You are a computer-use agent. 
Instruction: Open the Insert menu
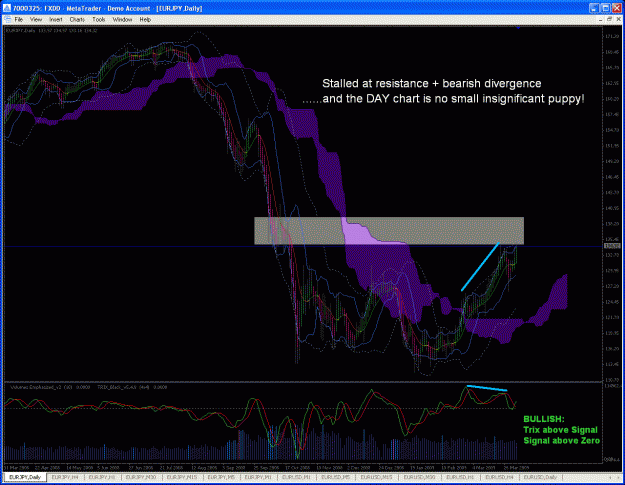click(x=55, y=19)
